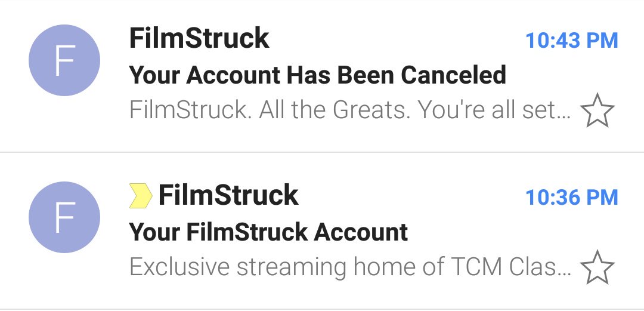Click the letter F inside the bottom avatar
644x311 pixels.
(65, 218)
